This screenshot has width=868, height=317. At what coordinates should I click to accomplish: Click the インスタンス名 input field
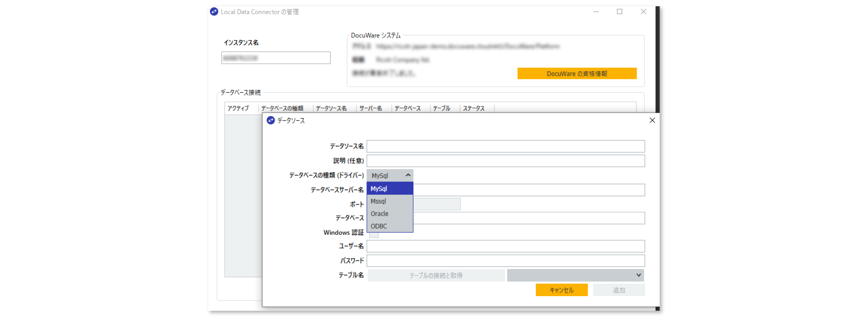coord(276,58)
